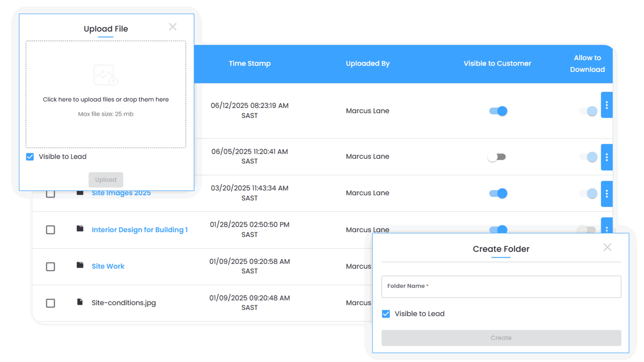This screenshot has height=362, width=644.
Task: Uncheck Visible to Lead in the Upload File dialog
Action: pyautogui.click(x=30, y=156)
